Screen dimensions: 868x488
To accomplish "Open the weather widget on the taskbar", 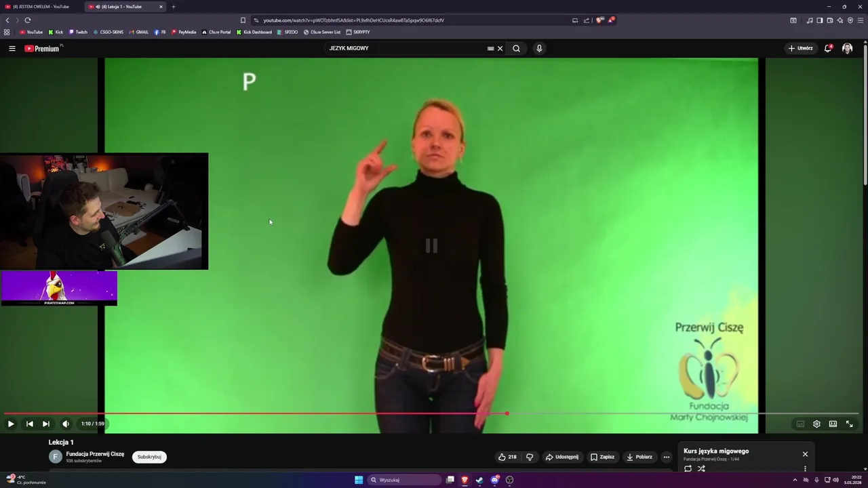I will pos(26,480).
